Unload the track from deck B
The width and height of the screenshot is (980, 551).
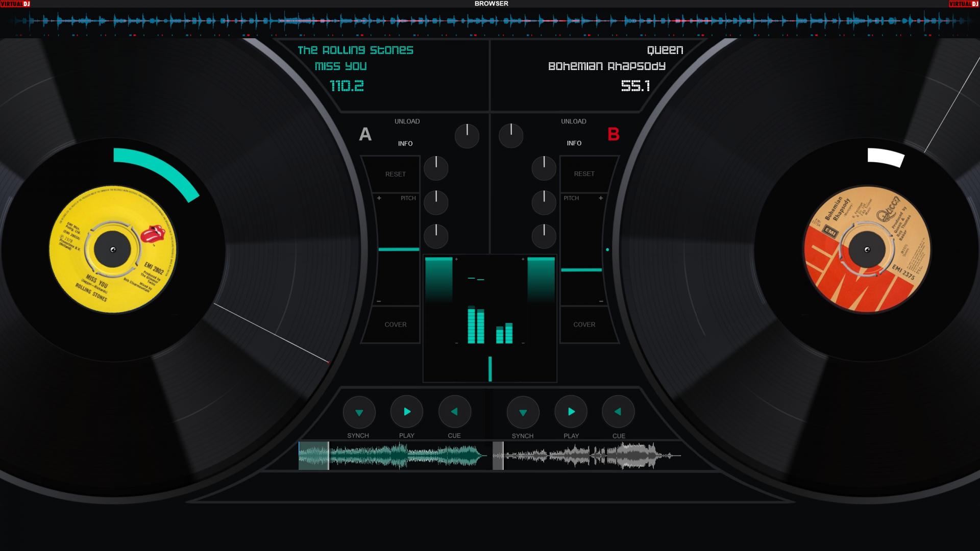574,121
